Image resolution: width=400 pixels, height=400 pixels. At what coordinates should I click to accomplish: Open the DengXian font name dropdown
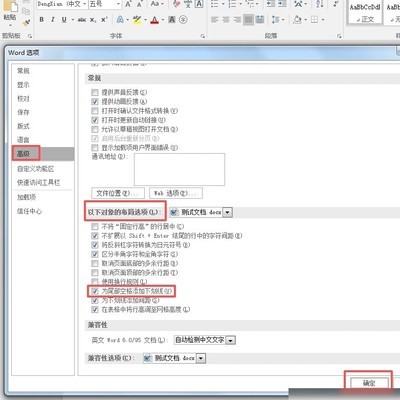pyautogui.click(x=85, y=4)
